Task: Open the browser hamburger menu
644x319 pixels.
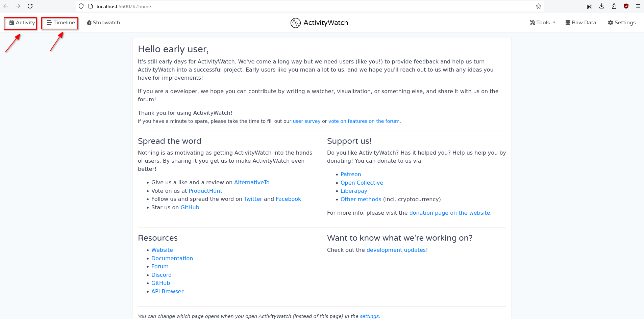Action: (x=638, y=6)
